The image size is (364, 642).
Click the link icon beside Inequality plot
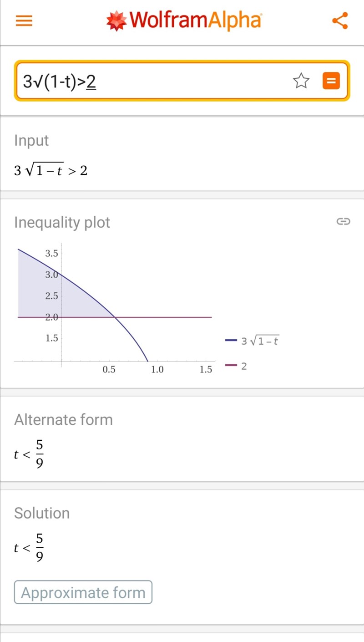point(343,222)
